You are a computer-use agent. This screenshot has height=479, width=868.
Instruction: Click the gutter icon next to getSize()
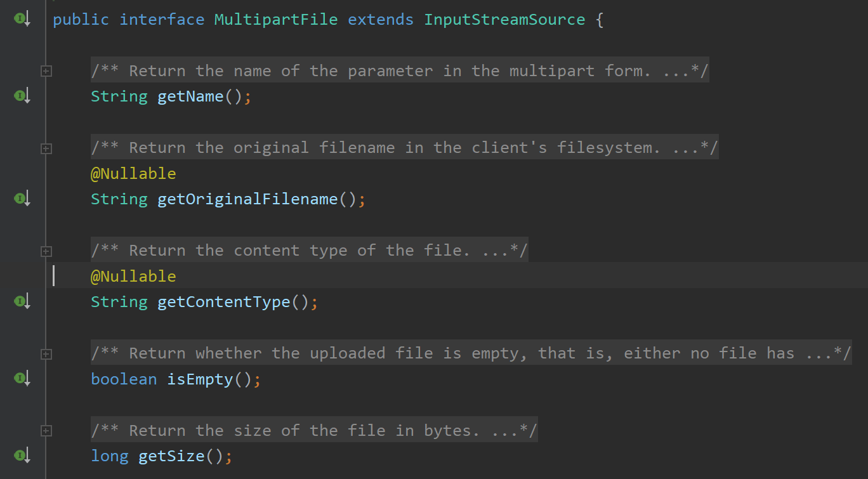(22, 456)
